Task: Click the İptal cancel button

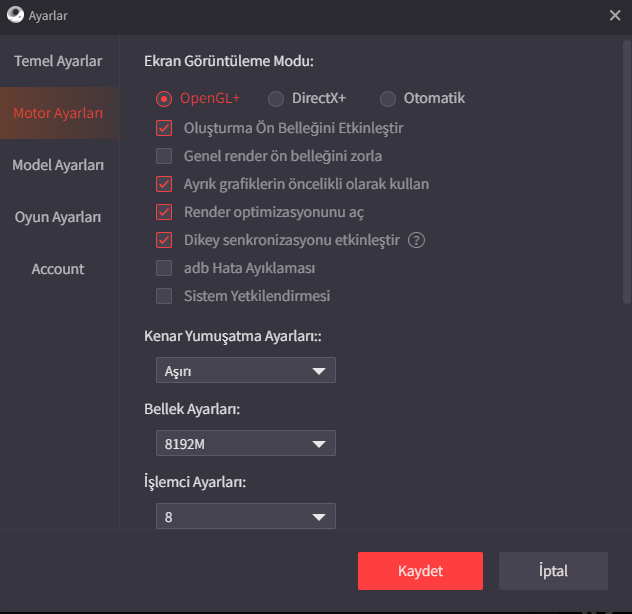Action: pyautogui.click(x=553, y=571)
